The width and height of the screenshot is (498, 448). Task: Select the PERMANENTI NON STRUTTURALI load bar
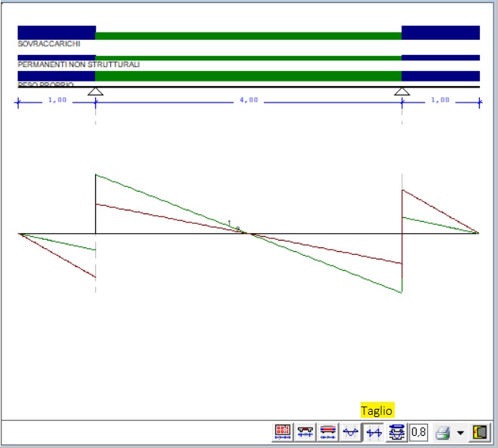(248, 58)
